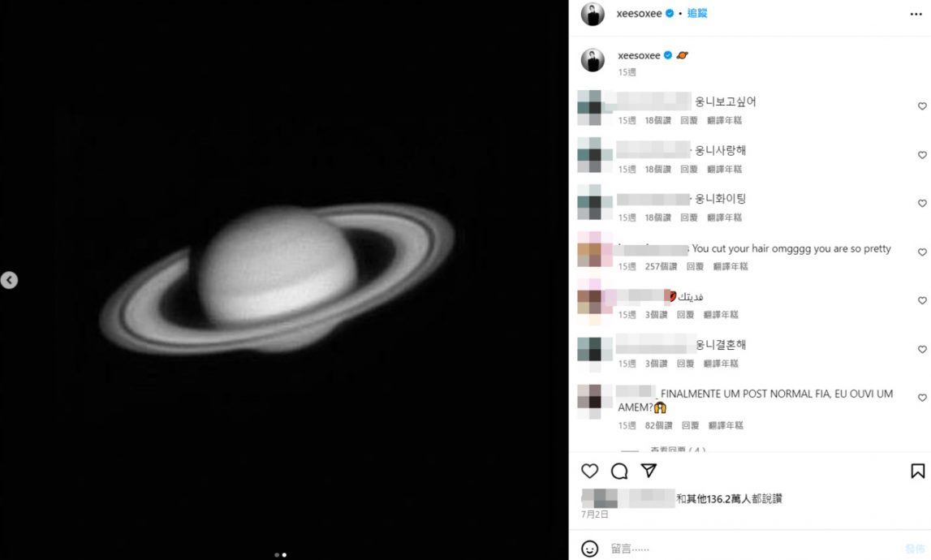Click the 追蹤 follow link
931x560 pixels.
click(x=697, y=13)
